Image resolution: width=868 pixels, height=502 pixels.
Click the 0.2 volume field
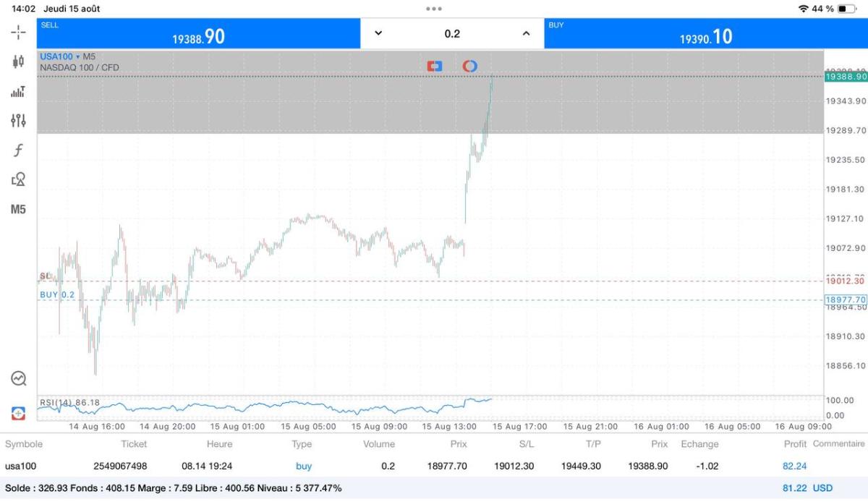tap(452, 33)
